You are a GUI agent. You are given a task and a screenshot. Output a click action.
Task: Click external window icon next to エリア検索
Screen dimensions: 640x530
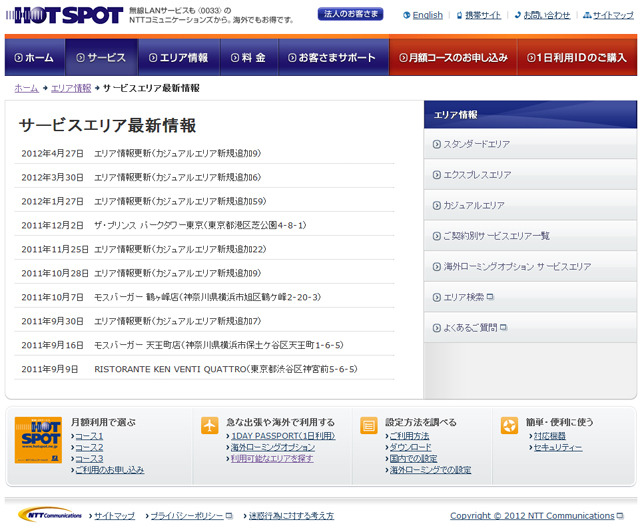[490, 297]
